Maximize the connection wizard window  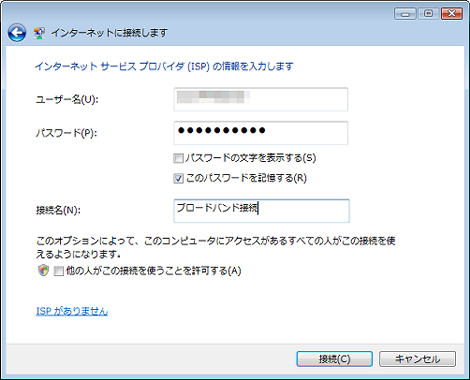tap(429, 14)
